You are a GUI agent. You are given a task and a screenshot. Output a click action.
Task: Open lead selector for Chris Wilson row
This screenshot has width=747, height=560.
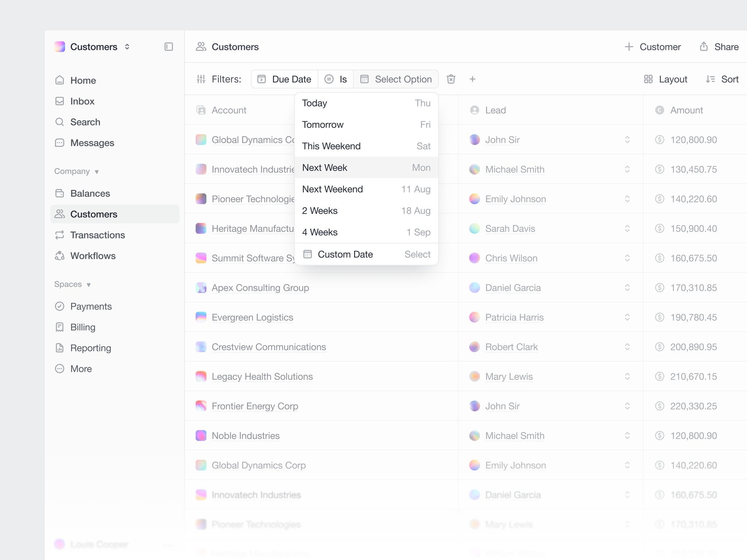coord(627,258)
